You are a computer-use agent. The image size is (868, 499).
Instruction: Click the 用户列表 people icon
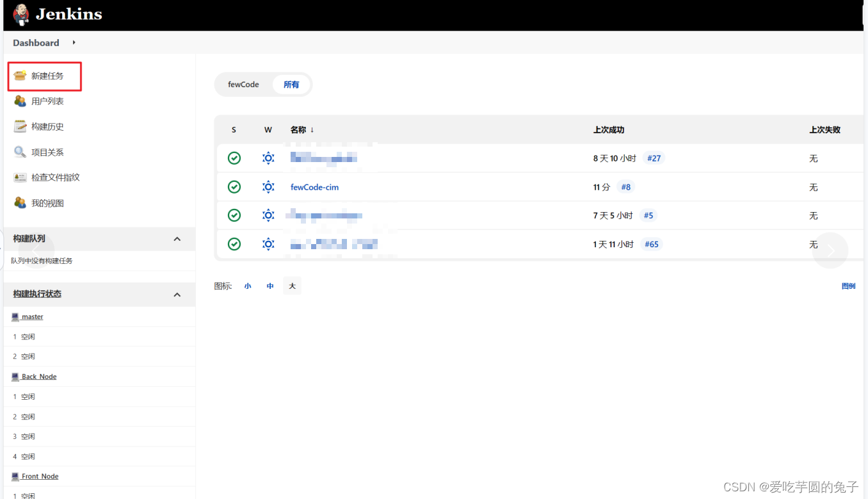[20, 101]
